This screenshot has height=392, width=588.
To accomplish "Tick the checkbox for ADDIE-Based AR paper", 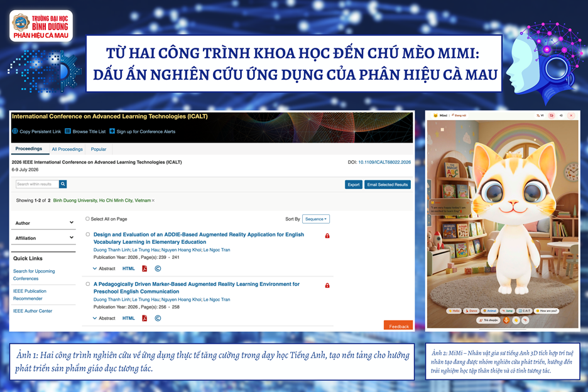I will coord(88,234).
